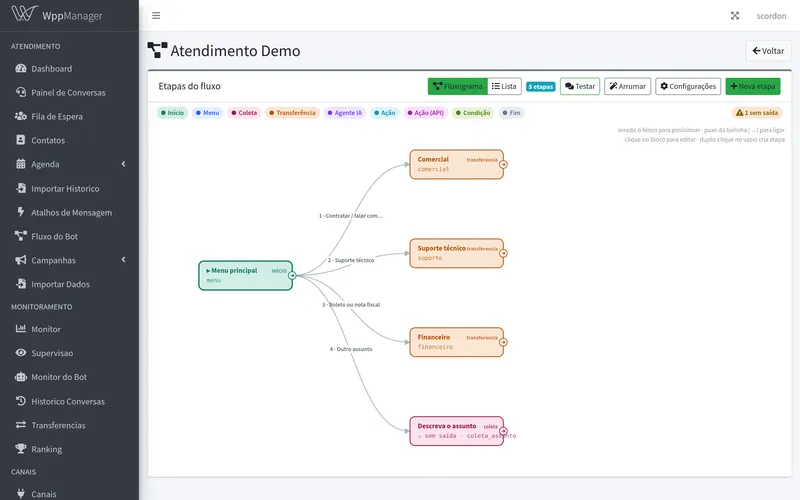The height and width of the screenshot is (500, 800).
Task: Click the Transferência legend chip
Action: click(292, 113)
